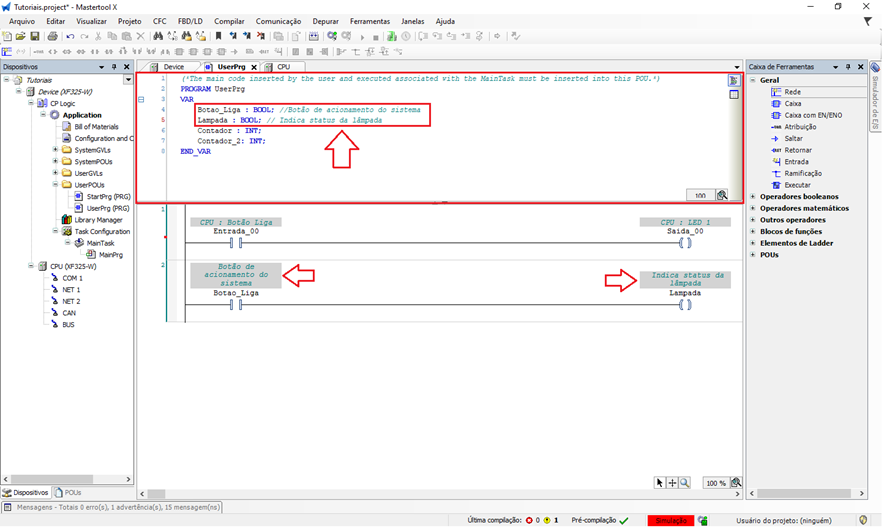884x528 pixels.
Task: Open the Depurar menu
Action: [x=325, y=21]
